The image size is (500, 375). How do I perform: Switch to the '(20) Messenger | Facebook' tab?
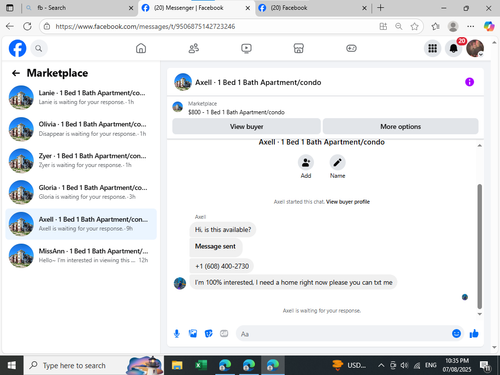click(196, 8)
